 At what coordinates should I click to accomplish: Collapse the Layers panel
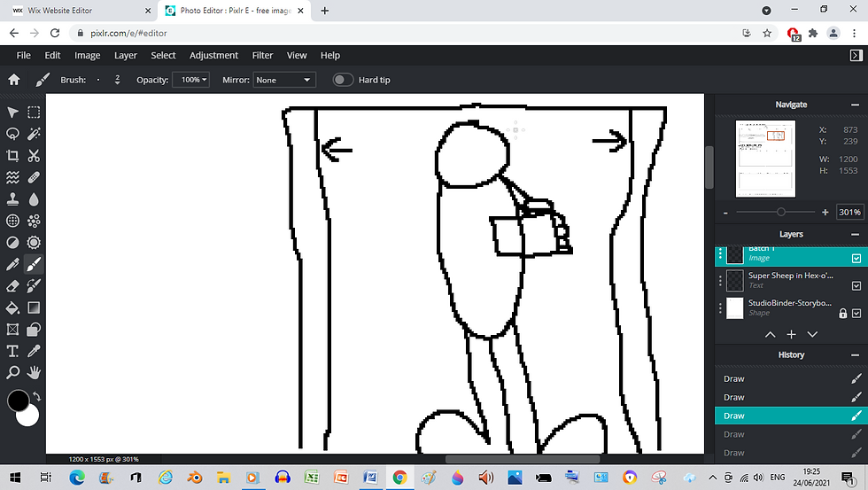click(x=856, y=234)
